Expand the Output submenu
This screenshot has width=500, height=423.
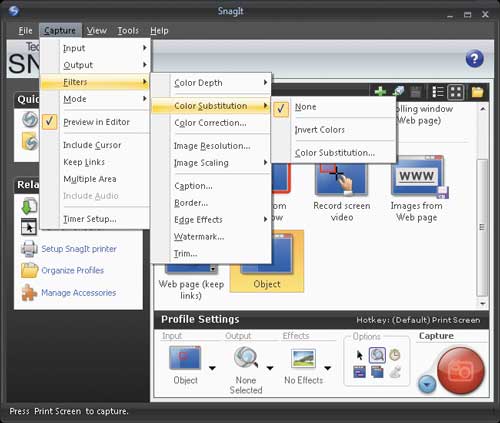point(95,65)
